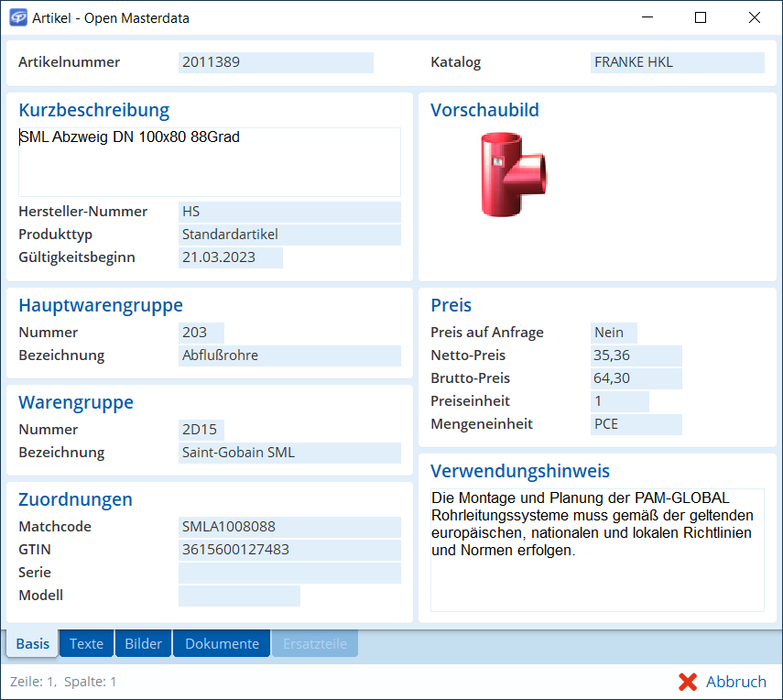The image size is (783, 700).
Task: Select the Gültigkeitsbeginn date field
Action: tap(231, 257)
